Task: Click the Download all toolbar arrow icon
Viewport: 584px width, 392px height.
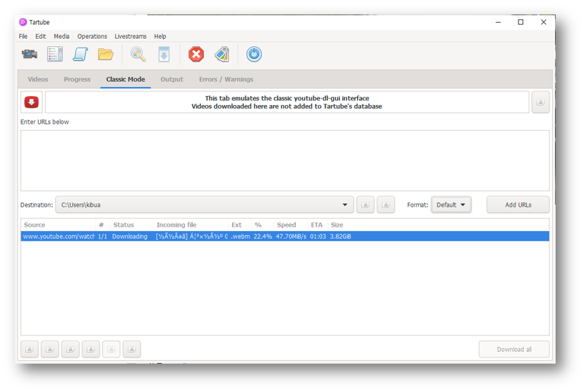Action: (164, 55)
